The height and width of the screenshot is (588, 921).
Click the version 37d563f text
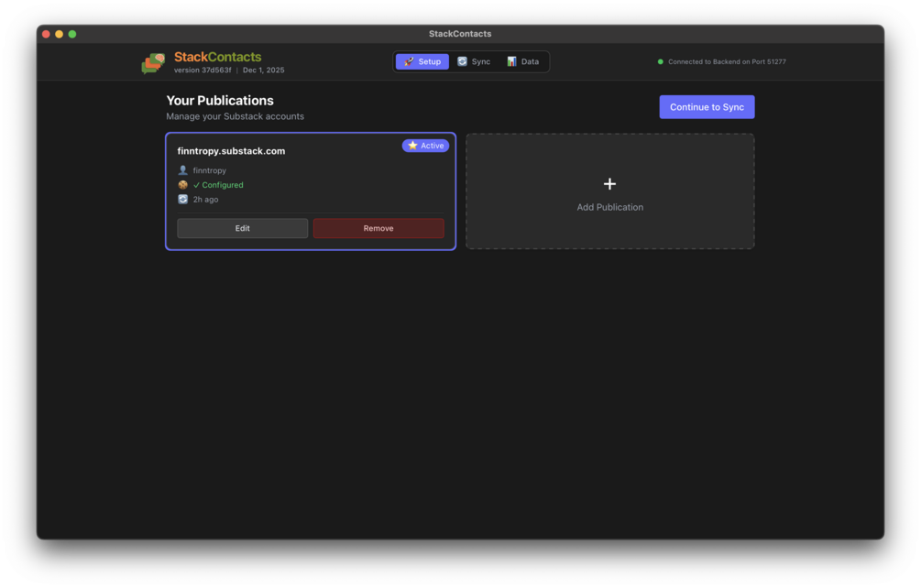click(203, 70)
